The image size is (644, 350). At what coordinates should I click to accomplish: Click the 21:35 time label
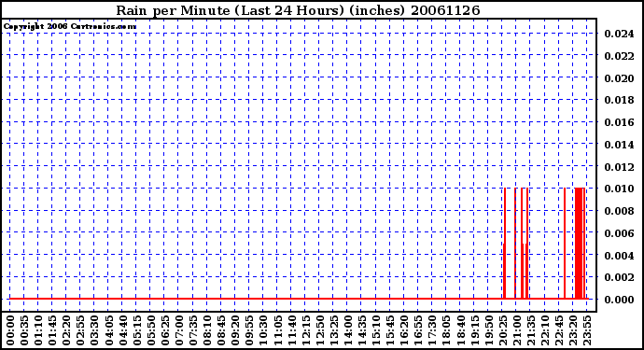[x=530, y=330]
